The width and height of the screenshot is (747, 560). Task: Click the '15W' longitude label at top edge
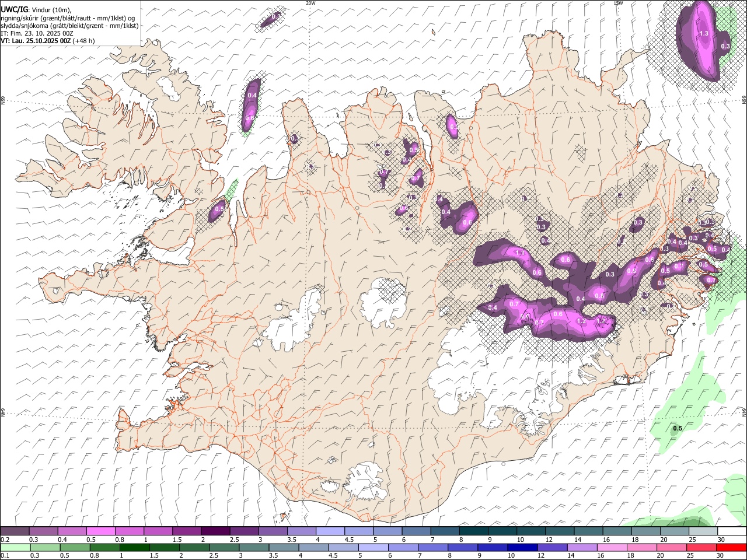click(x=618, y=3)
